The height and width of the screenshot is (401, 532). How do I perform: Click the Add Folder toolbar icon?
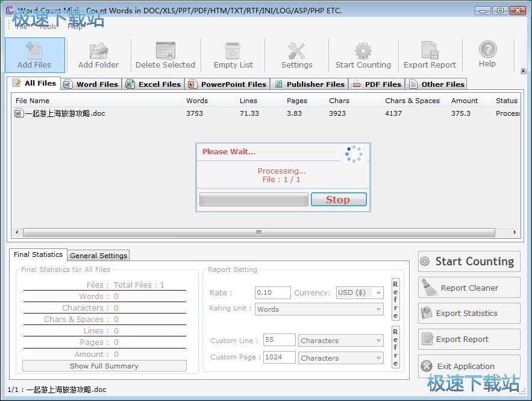pyautogui.click(x=98, y=55)
